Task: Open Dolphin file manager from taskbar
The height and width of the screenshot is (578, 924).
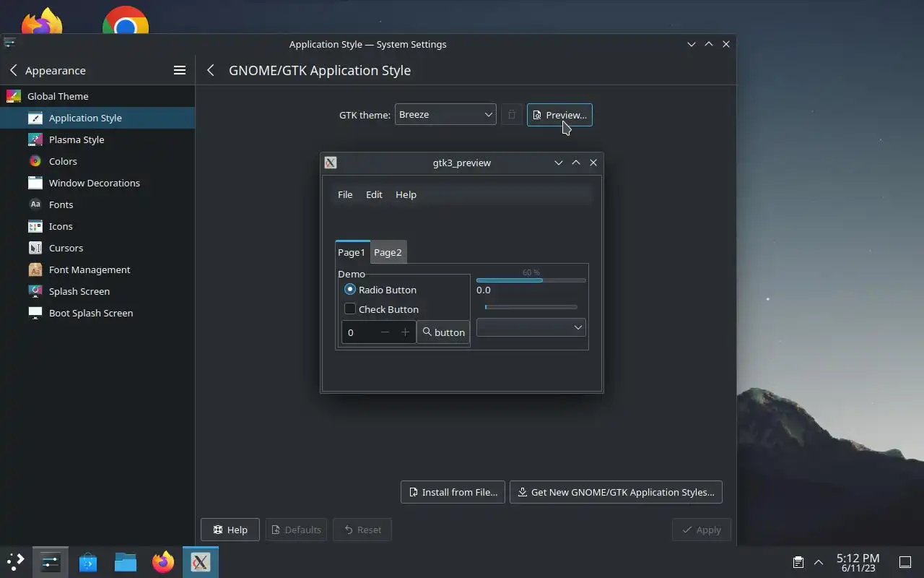Action: pyautogui.click(x=126, y=562)
